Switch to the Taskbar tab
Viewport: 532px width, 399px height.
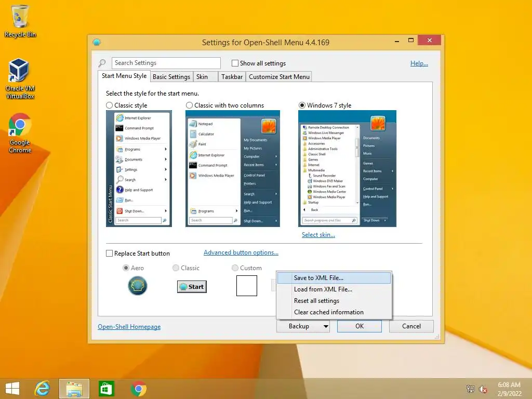click(x=232, y=77)
